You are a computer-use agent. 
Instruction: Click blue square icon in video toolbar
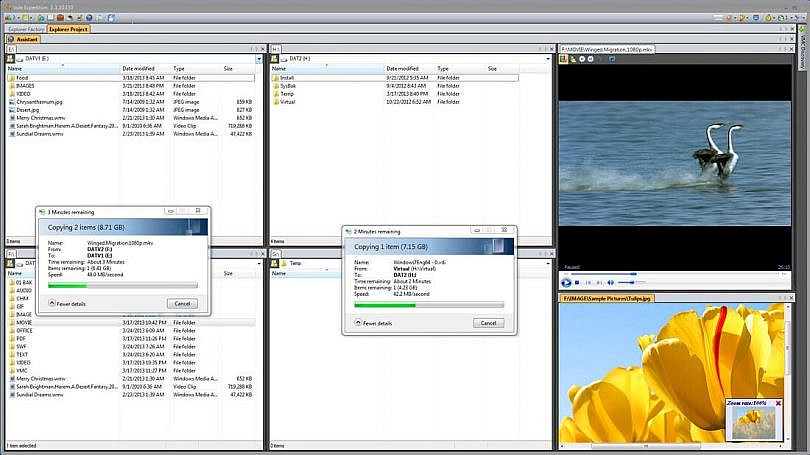(612, 59)
